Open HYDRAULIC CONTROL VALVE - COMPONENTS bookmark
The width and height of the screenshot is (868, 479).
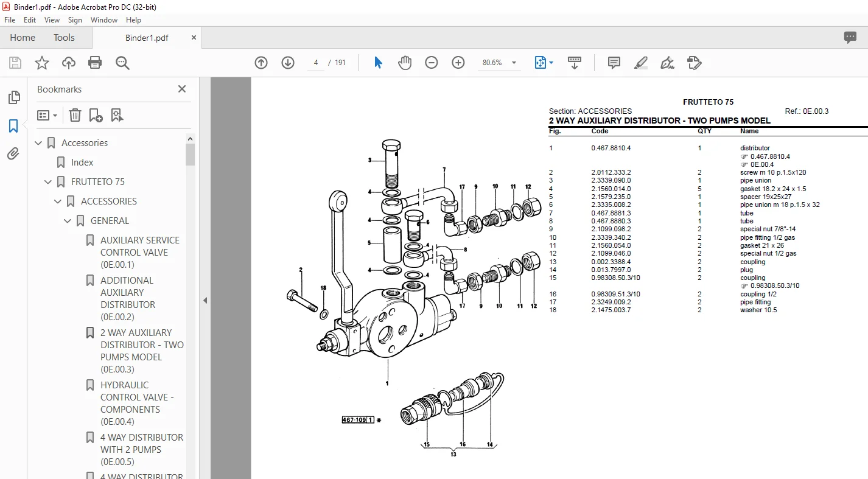[x=137, y=404]
